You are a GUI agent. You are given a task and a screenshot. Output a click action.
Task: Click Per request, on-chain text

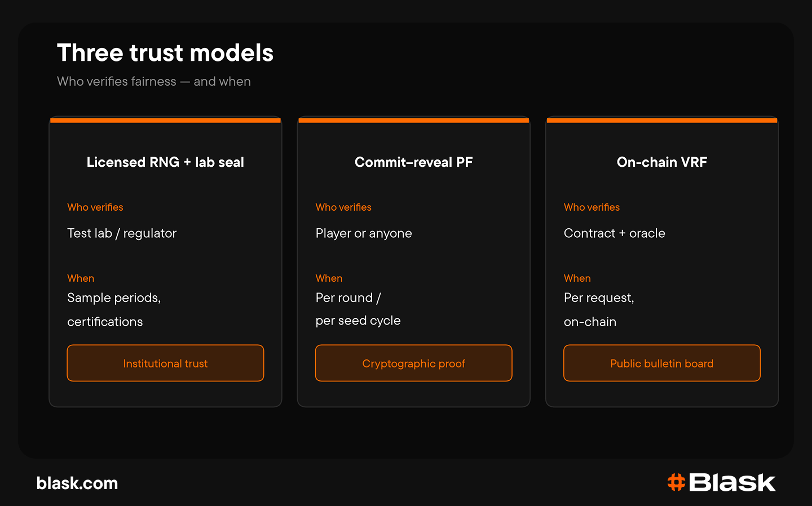click(x=599, y=309)
